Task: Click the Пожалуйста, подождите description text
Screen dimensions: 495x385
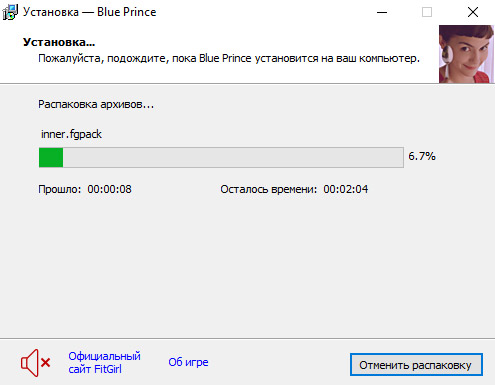Action: 229,58
